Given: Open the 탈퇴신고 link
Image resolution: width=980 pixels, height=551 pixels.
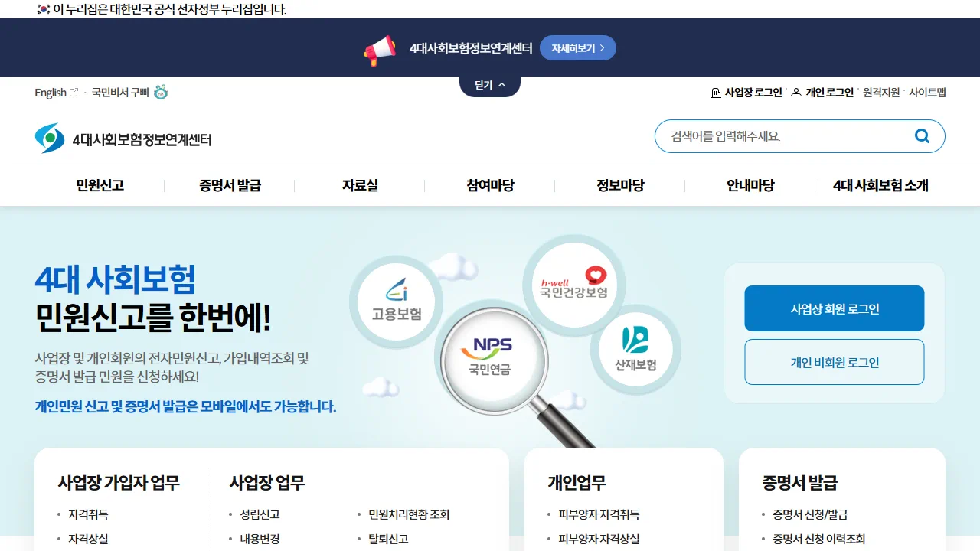Looking at the screenshot, I should click(388, 539).
